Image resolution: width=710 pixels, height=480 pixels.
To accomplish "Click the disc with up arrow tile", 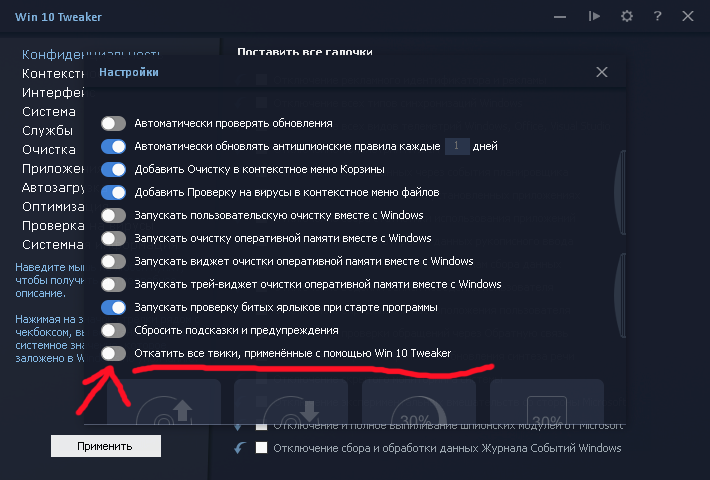I will coord(164,402).
